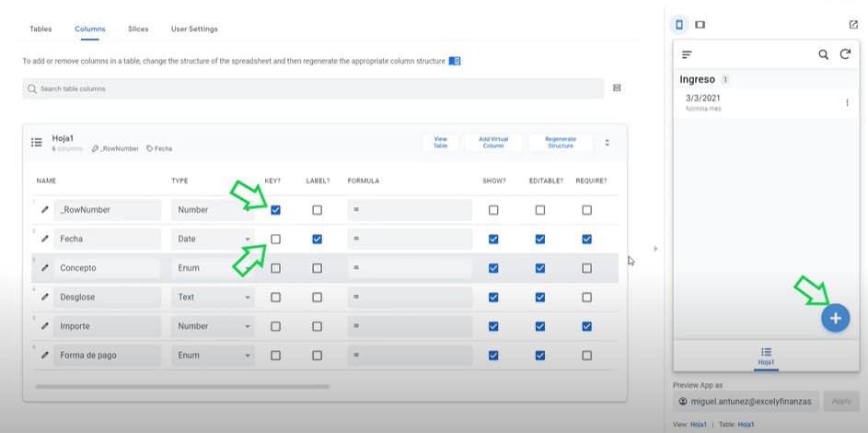Uncheck REQUIRE for Fecha
This screenshot has height=433, width=868.
pos(586,240)
